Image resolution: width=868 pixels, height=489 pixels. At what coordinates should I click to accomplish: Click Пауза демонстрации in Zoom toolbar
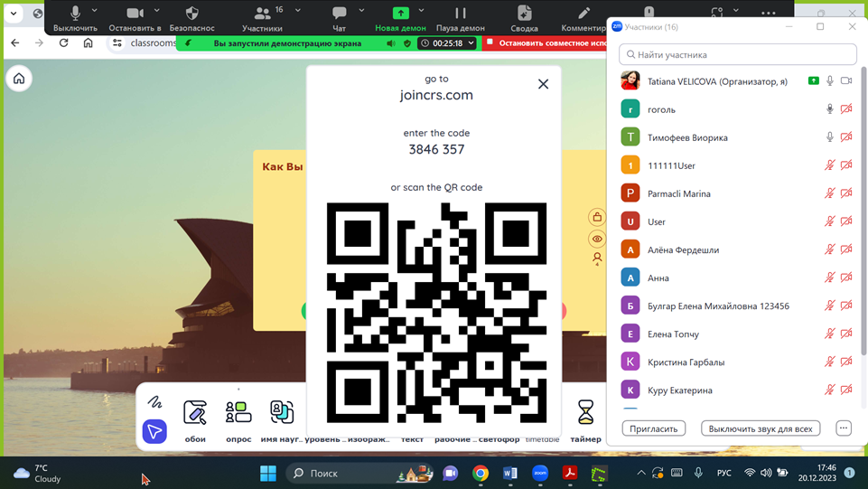(x=460, y=18)
